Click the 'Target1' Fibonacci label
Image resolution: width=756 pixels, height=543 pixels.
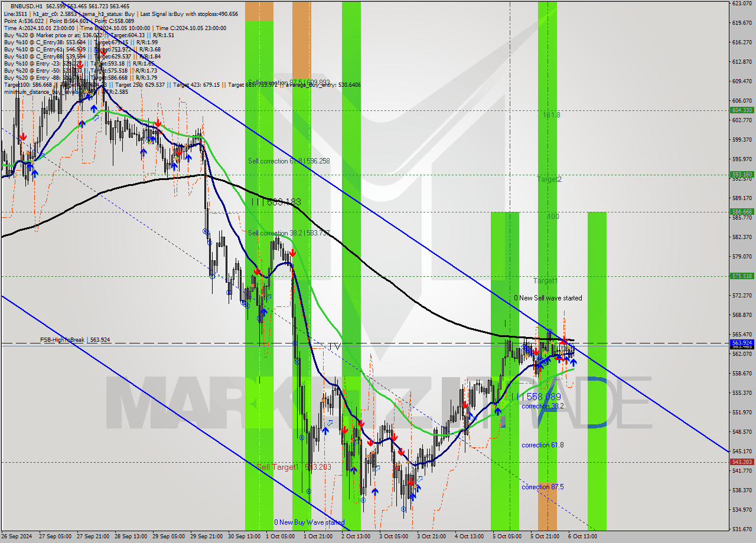coord(545,281)
